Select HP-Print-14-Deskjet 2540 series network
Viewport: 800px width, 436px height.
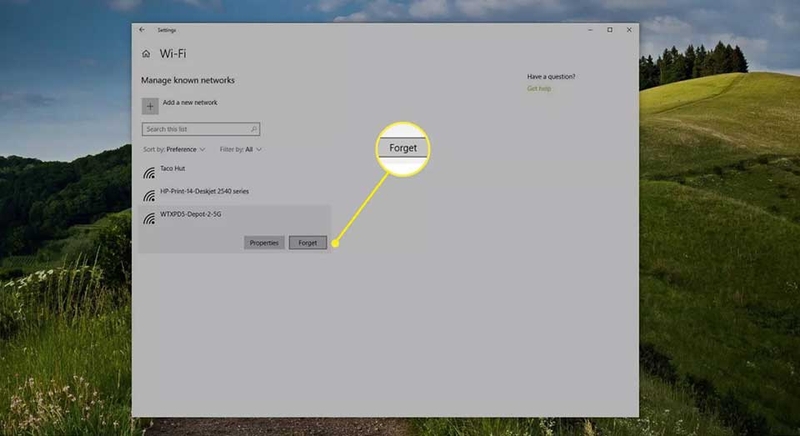click(x=205, y=191)
